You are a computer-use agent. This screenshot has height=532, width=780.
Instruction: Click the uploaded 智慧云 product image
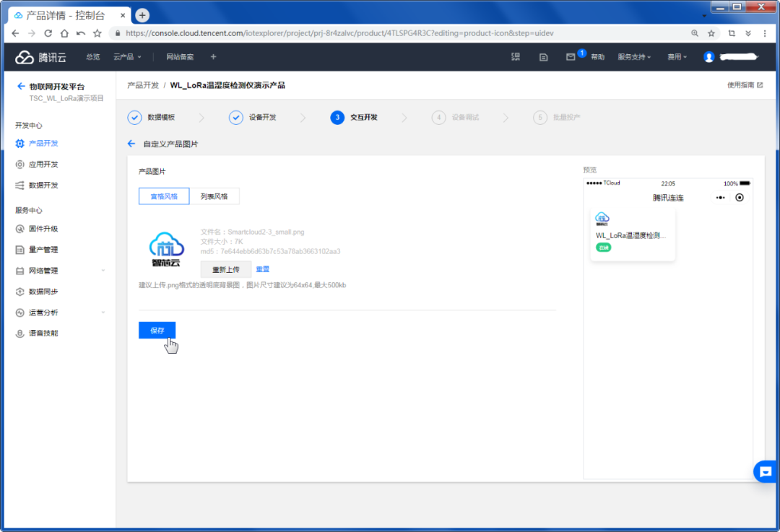click(x=167, y=250)
